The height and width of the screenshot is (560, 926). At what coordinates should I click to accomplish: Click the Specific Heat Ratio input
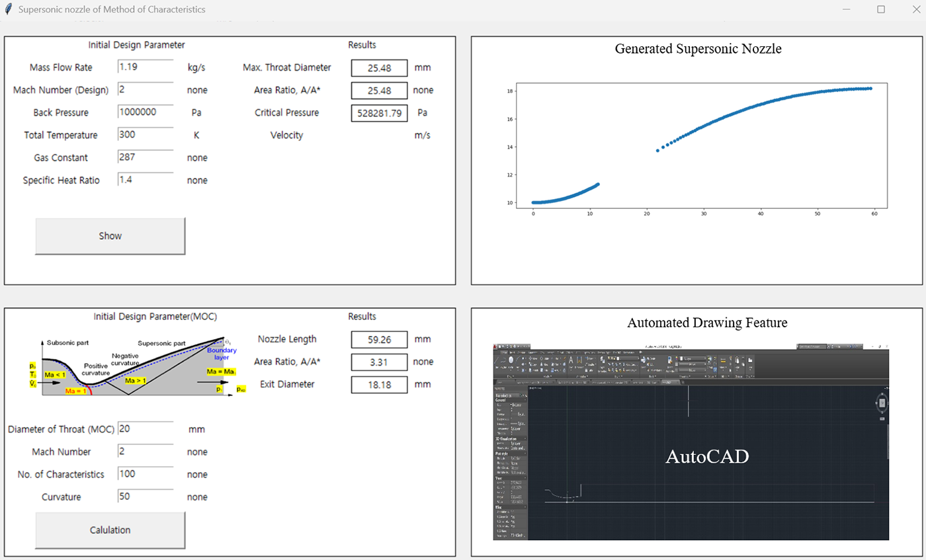pos(146,180)
